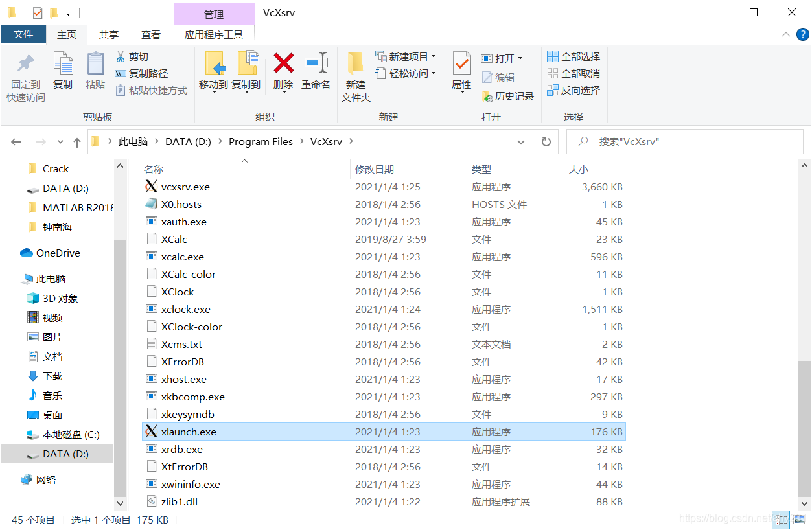
Task: Refresh the VcXsrv folder view
Action: click(546, 142)
